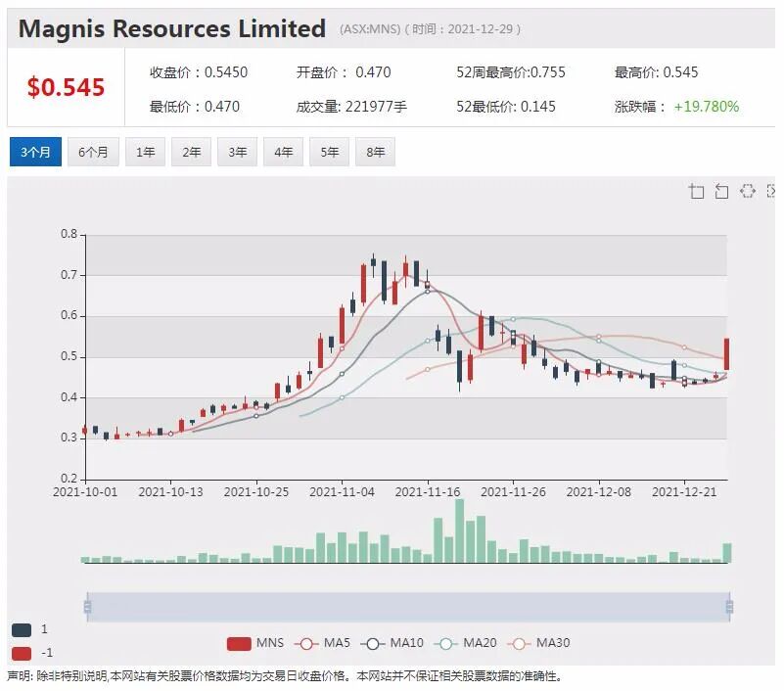This screenshot has height=691, width=784.
Task: Select the 3个月 time range tab
Action: [x=35, y=152]
